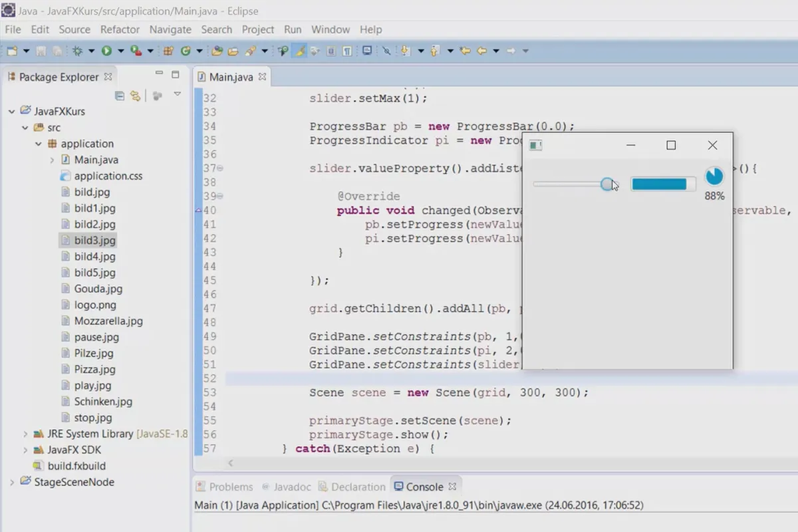Click the Save All toolbar icon
This screenshot has height=532, width=798.
pyautogui.click(x=57, y=51)
